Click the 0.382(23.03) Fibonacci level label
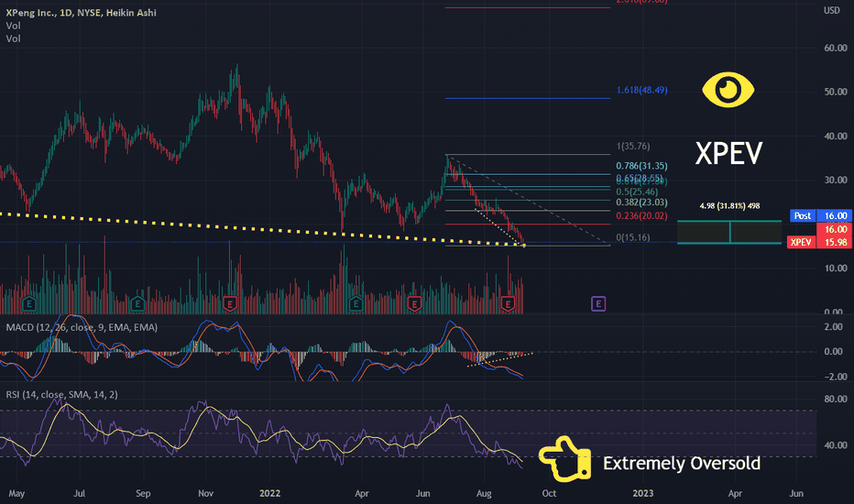 pyautogui.click(x=641, y=203)
